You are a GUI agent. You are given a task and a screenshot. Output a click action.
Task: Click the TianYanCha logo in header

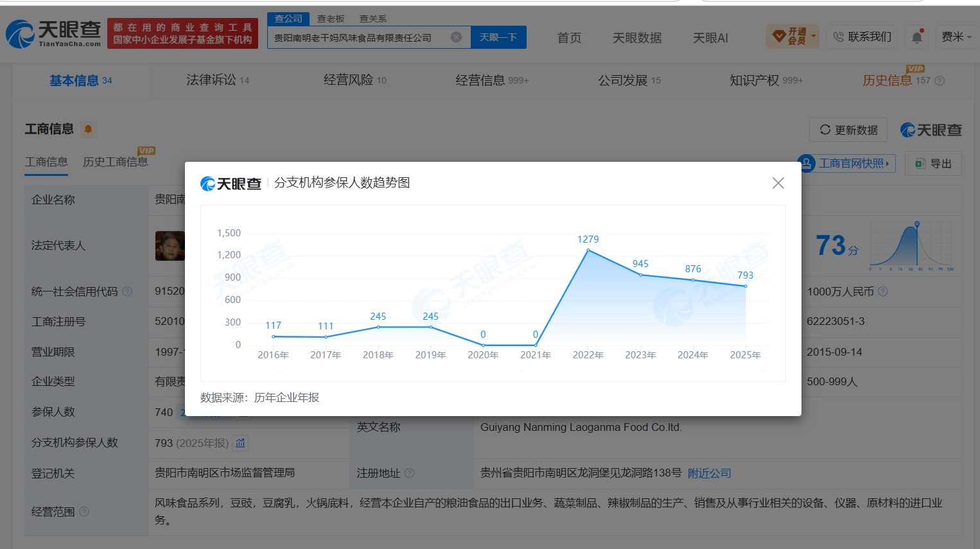point(53,33)
